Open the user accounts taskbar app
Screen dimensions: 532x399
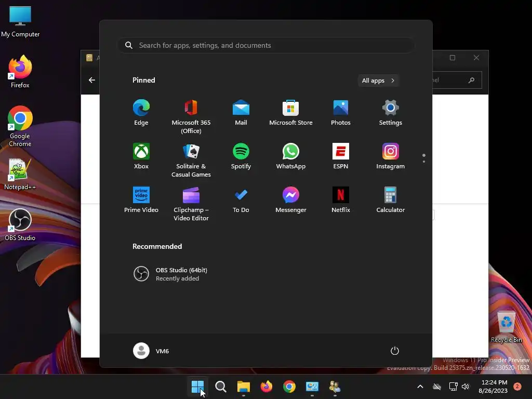point(335,387)
